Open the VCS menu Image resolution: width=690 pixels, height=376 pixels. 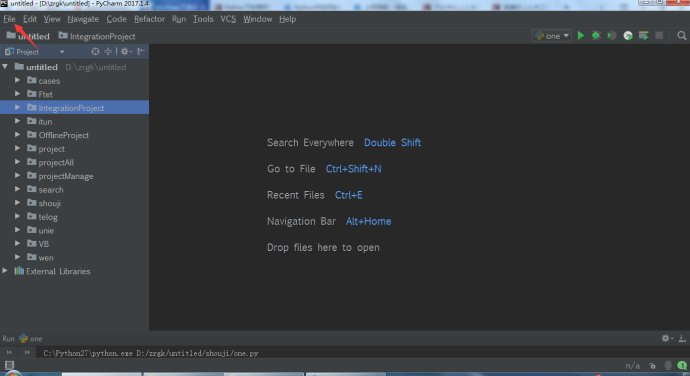pos(228,19)
